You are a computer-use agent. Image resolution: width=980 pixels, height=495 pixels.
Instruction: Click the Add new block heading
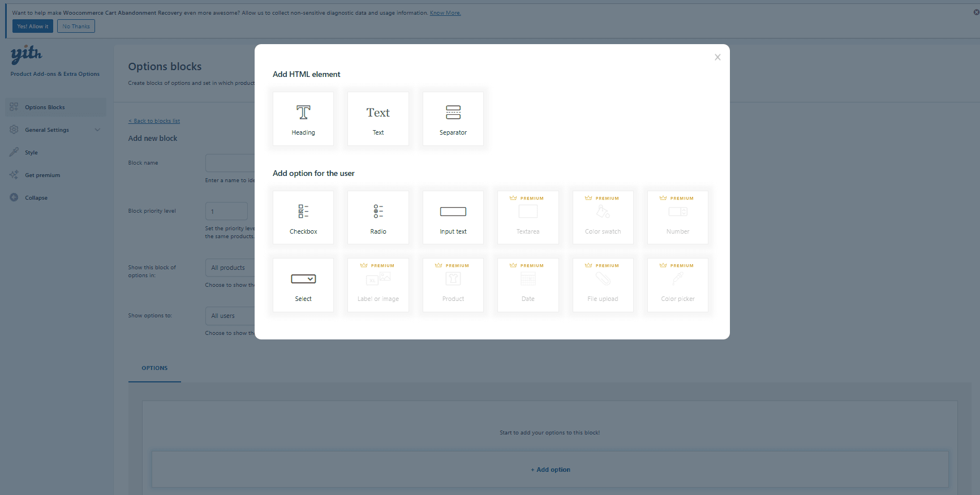tap(153, 139)
